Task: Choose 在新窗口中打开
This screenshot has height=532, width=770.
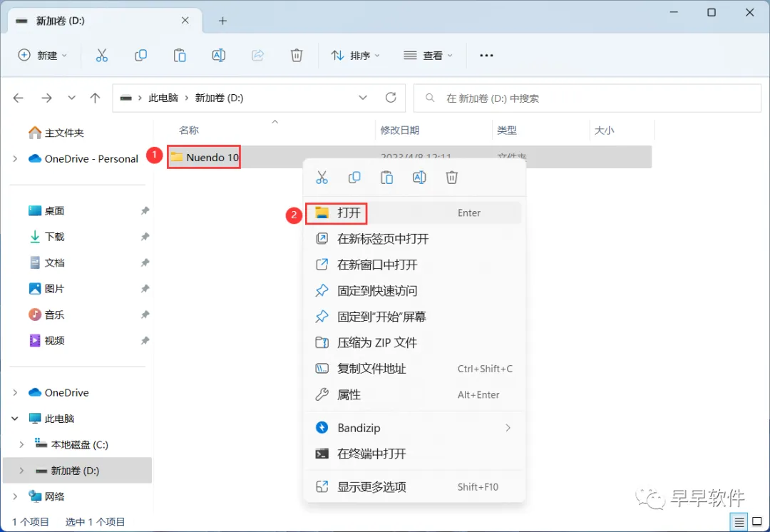Action: 414,265
